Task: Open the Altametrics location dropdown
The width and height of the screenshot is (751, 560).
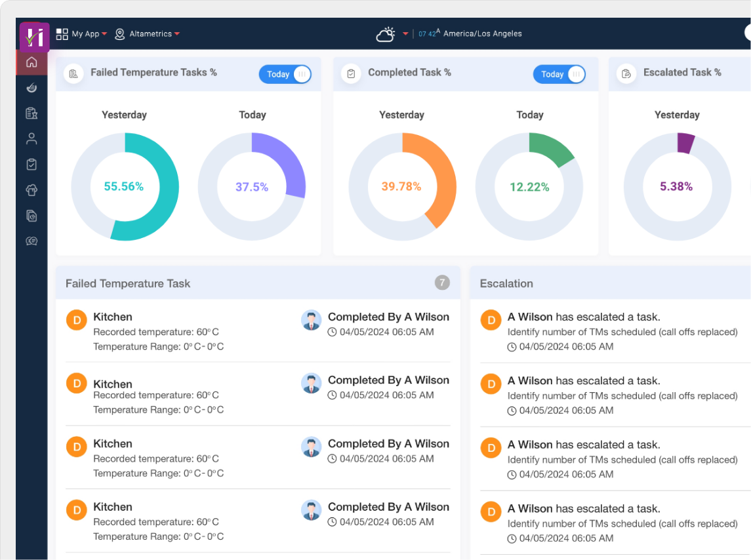Action: click(147, 34)
